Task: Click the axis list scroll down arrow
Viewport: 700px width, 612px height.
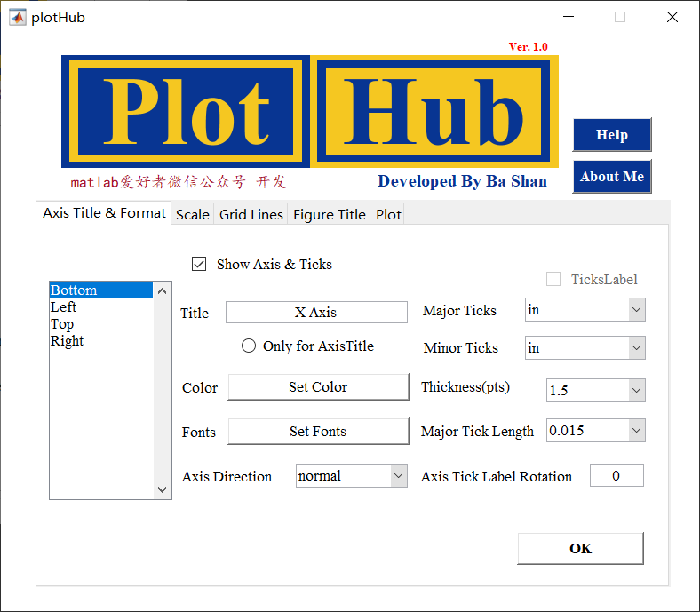Action: click(x=162, y=489)
